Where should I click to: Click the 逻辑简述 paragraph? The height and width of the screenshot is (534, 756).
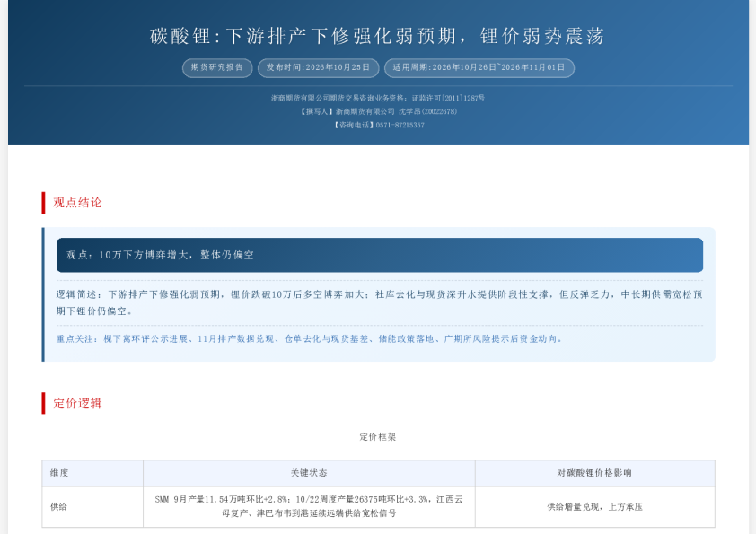point(380,302)
